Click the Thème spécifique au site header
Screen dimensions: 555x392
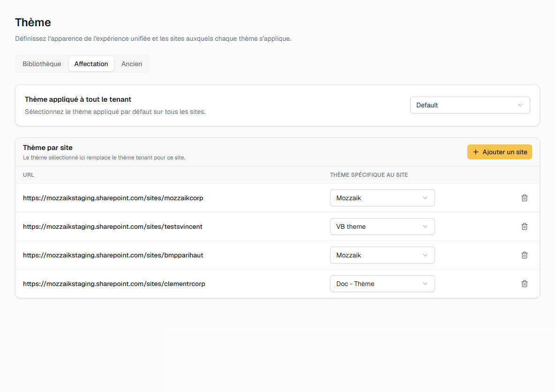coord(369,175)
